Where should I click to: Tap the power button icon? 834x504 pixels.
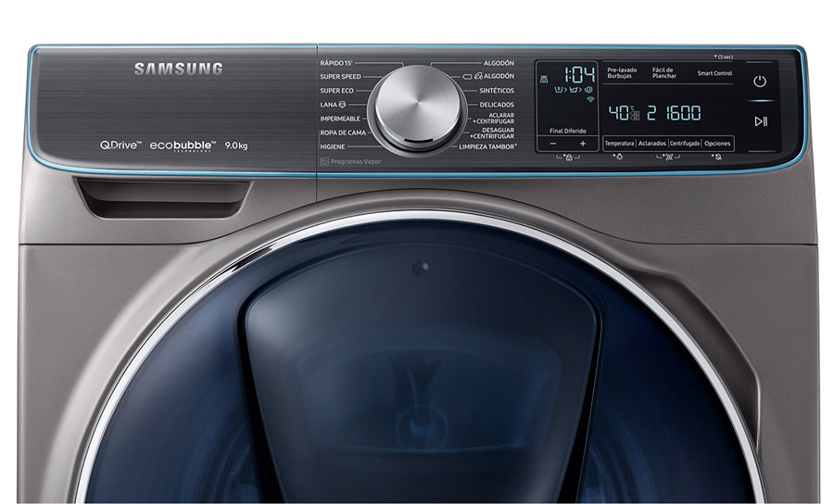760,82
